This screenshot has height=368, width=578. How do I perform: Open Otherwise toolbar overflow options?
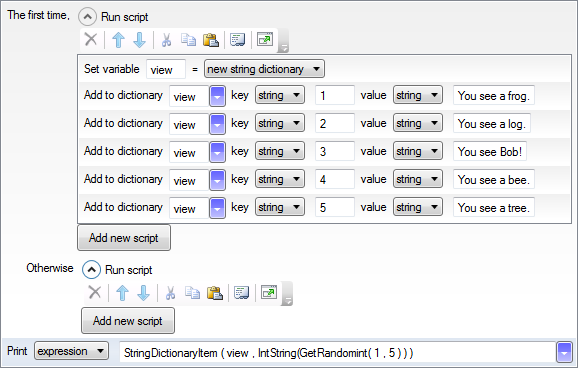(288, 294)
